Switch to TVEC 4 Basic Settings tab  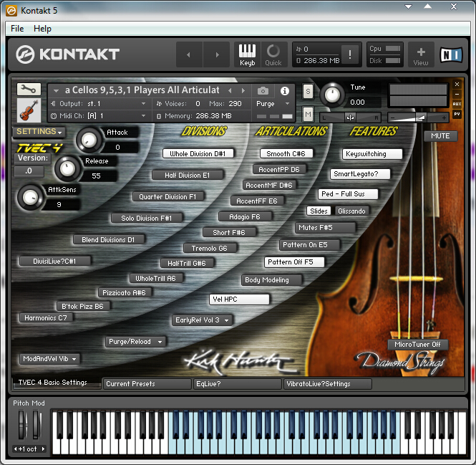57,383
